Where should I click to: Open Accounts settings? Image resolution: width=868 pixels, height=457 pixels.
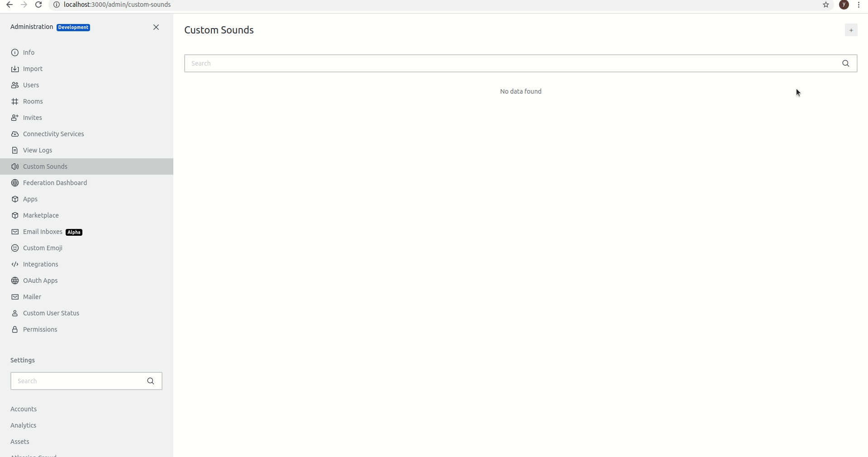point(24,409)
